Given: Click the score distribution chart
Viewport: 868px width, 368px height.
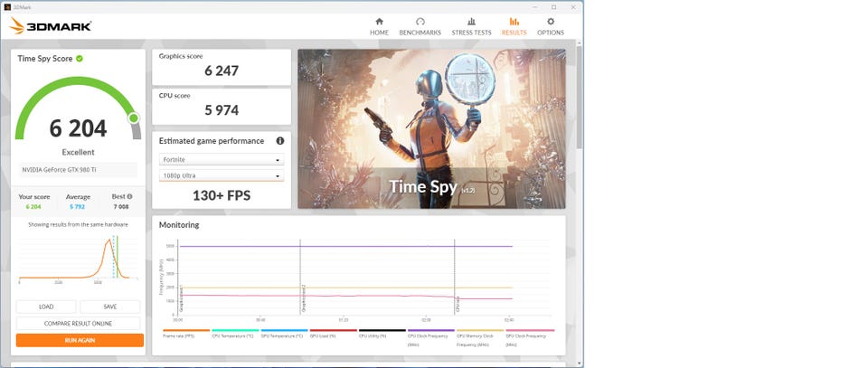Looking at the screenshot, I should click(x=78, y=259).
